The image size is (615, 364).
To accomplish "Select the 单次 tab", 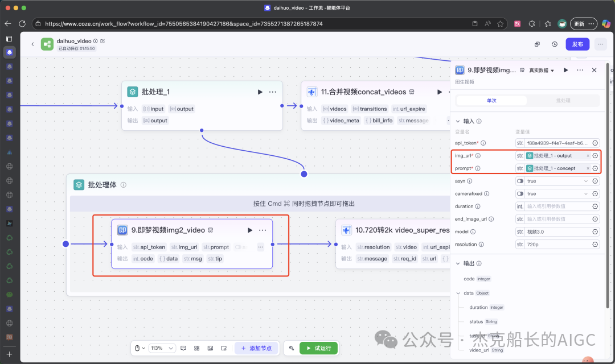I will [x=491, y=101].
